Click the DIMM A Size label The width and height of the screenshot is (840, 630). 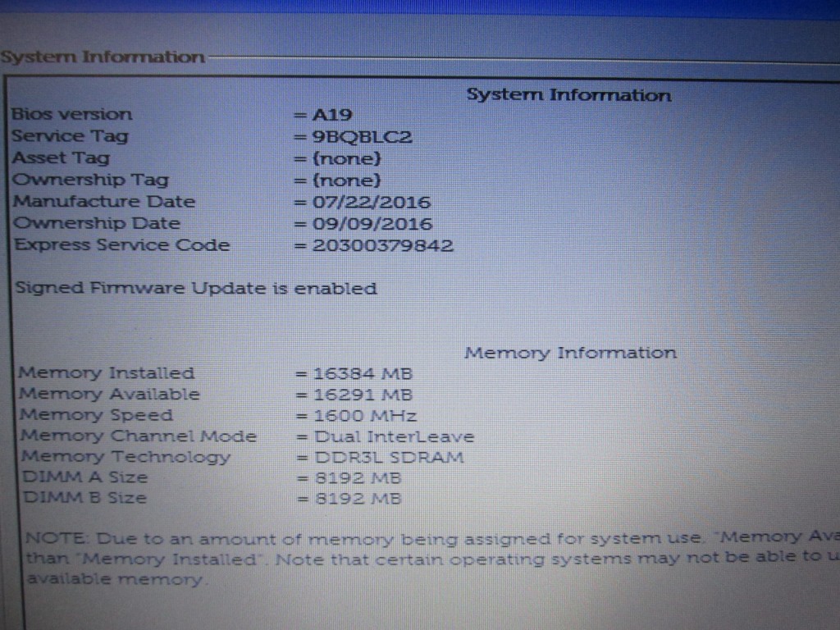point(83,477)
